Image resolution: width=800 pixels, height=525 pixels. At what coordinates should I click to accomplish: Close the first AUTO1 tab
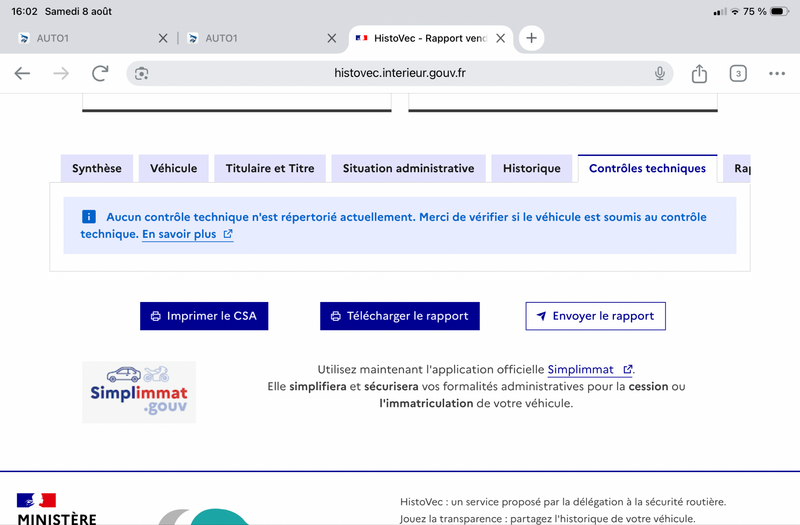(163, 38)
